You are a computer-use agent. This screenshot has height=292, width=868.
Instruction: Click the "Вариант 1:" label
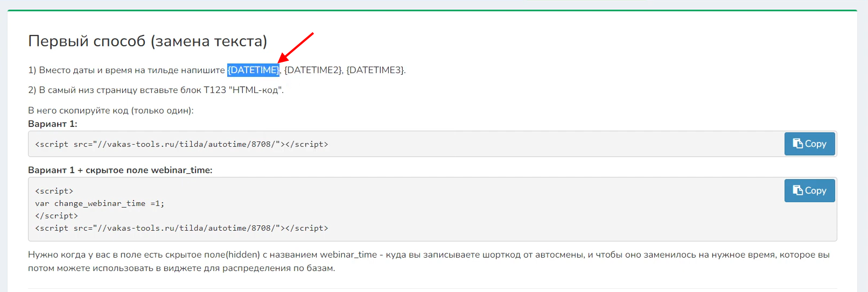pos(53,124)
